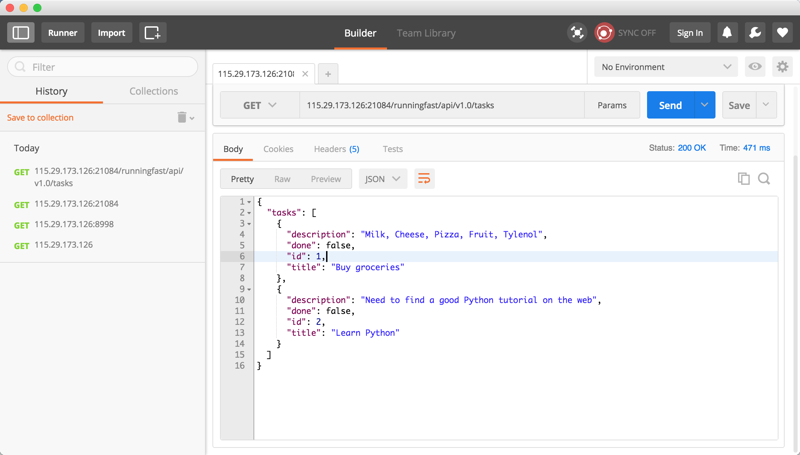
Task: Click the Runner button
Action: click(63, 33)
